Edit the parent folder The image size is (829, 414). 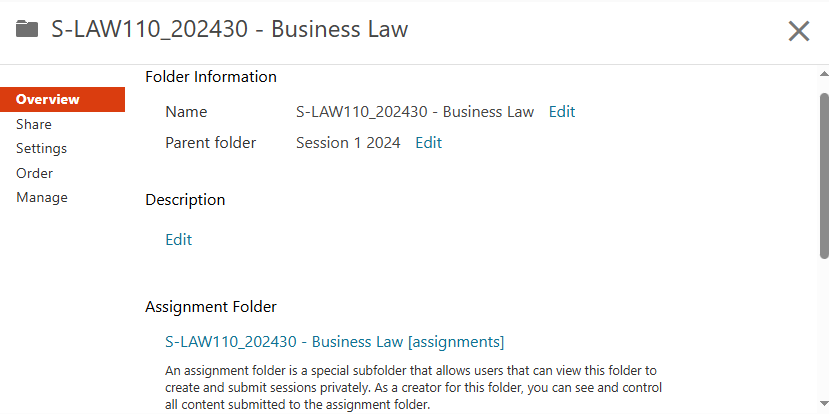point(428,142)
